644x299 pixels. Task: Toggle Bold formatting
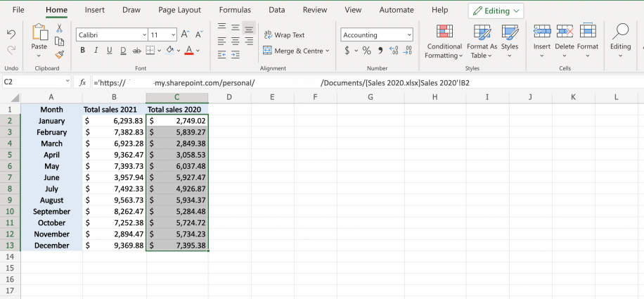[x=82, y=51]
